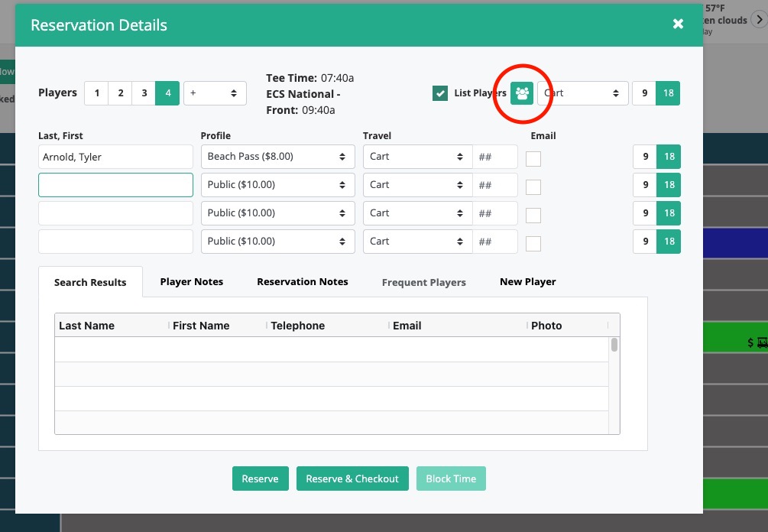The height and width of the screenshot is (532, 768).
Task: Toggle the List Players checkbox
Action: pyautogui.click(x=440, y=93)
